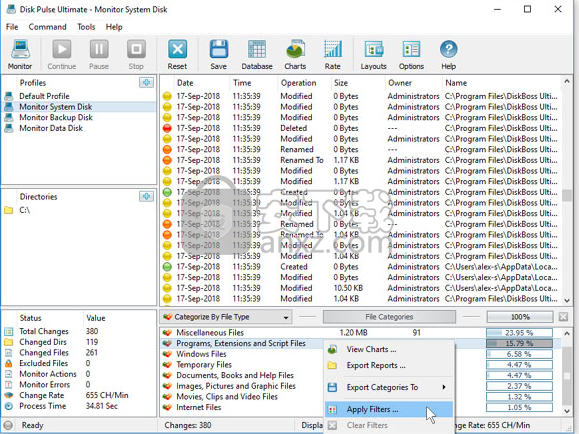Select the Monitor Data Disk profile
The image size is (579, 434).
(79, 128)
